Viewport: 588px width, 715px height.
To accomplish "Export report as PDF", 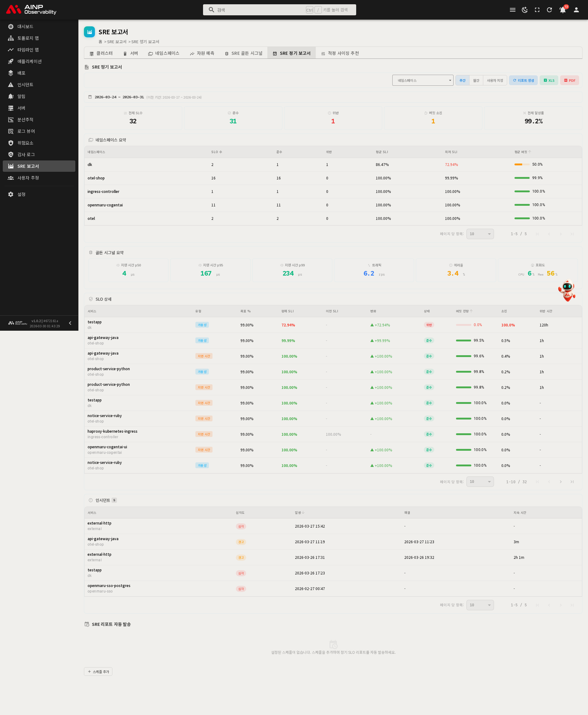I will pos(569,80).
